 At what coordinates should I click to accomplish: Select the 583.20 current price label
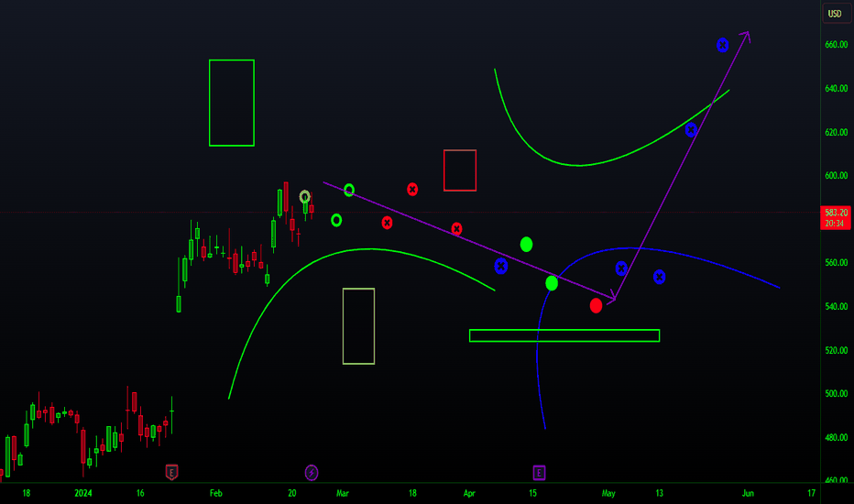click(x=836, y=217)
